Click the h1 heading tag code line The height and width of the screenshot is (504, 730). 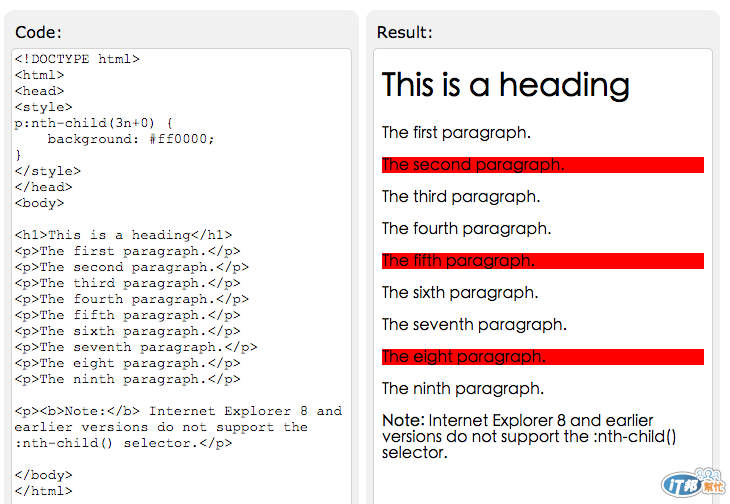click(x=123, y=235)
